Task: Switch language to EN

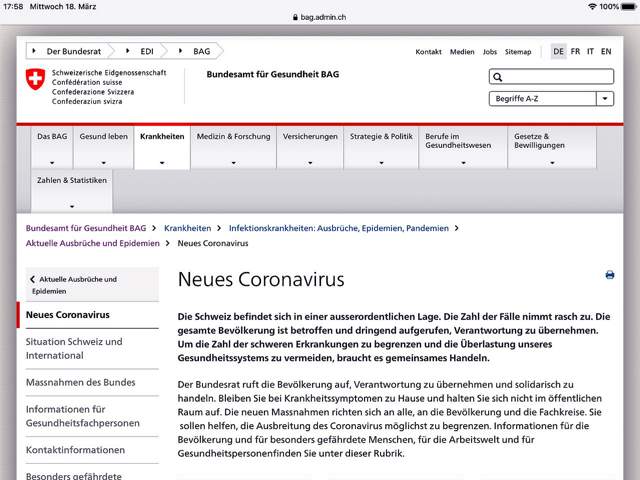Action: [606, 51]
